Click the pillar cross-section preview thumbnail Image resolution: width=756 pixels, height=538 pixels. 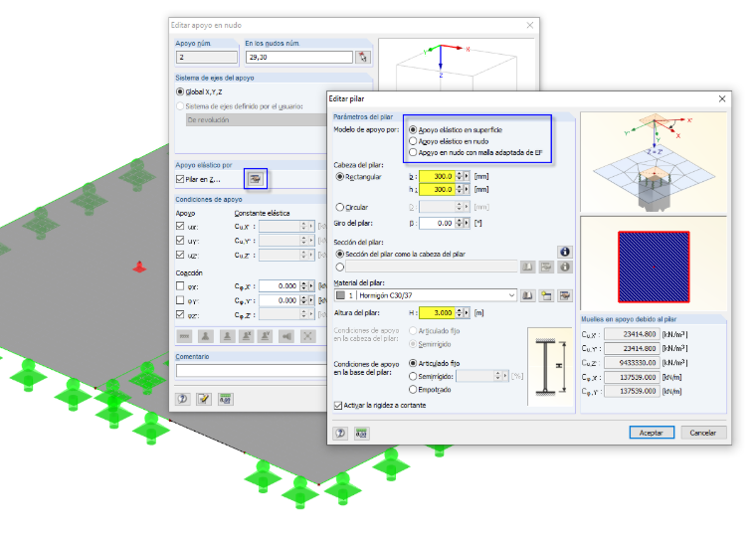tap(654, 267)
